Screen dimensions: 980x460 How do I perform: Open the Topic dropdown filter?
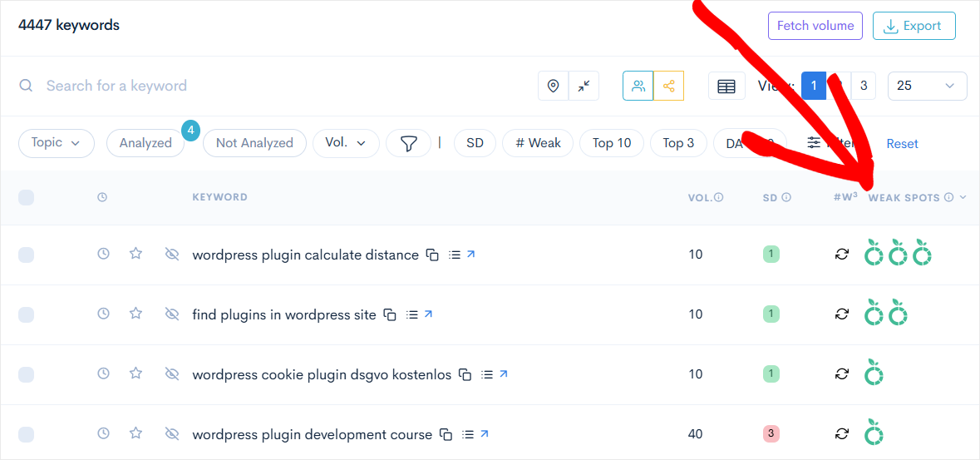(x=56, y=143)
